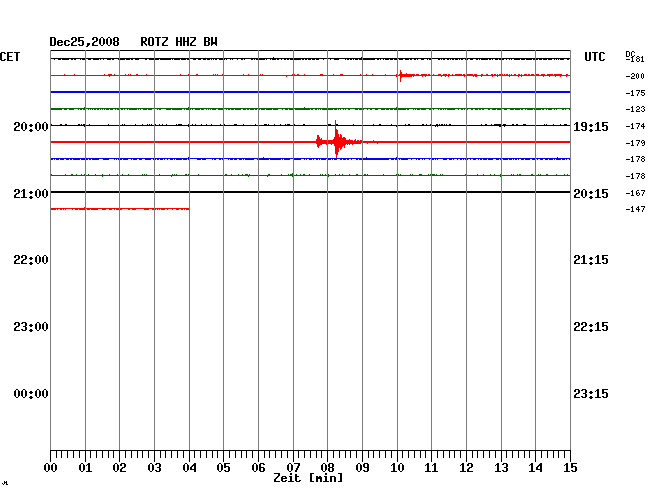Click the DC offset value -147
This screenshot has height=494, width=650.
[x=635, y=209]
